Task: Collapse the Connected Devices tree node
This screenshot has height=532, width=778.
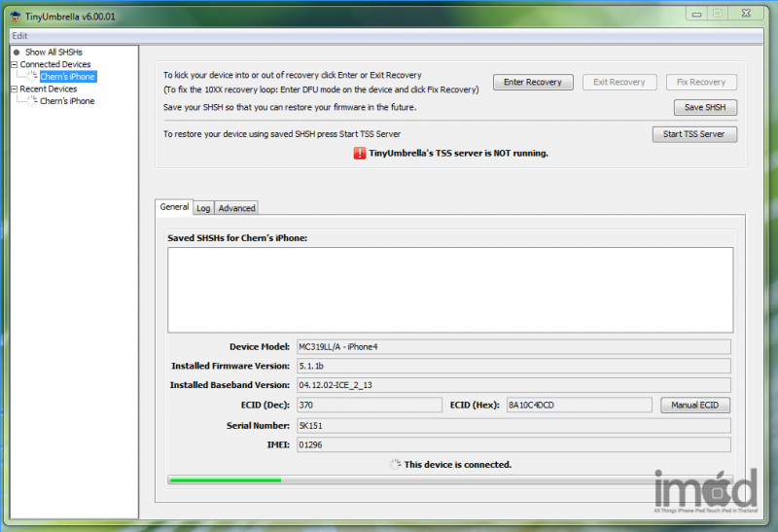Action: [14, 64]
